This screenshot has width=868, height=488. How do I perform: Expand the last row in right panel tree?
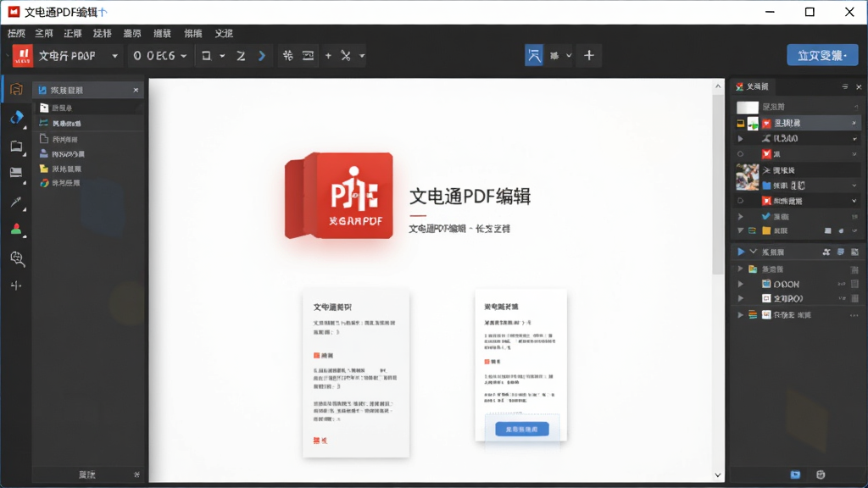point(741,315)
